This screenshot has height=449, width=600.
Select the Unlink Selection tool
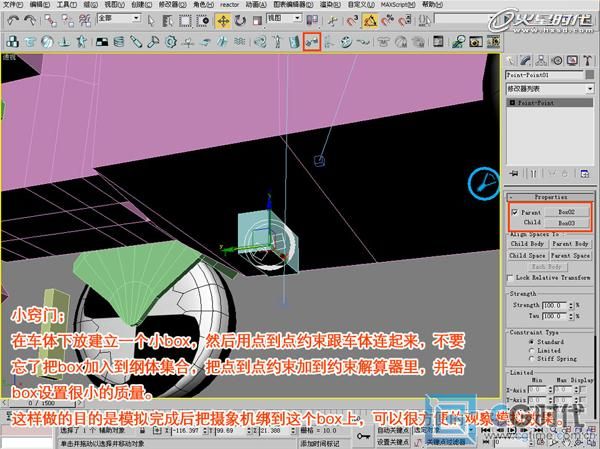[68, 21]
